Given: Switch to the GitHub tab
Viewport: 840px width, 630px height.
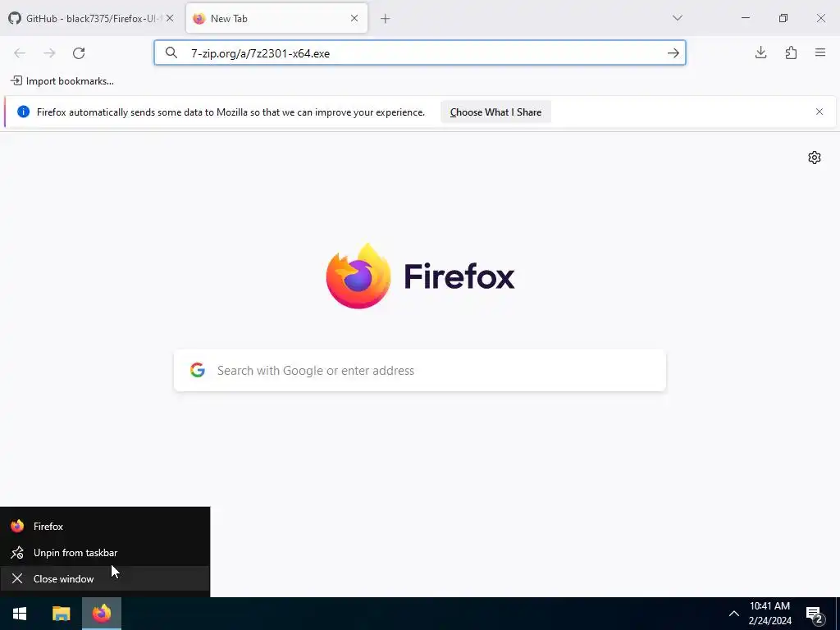Looking at the screenshot, I should 91,18.
